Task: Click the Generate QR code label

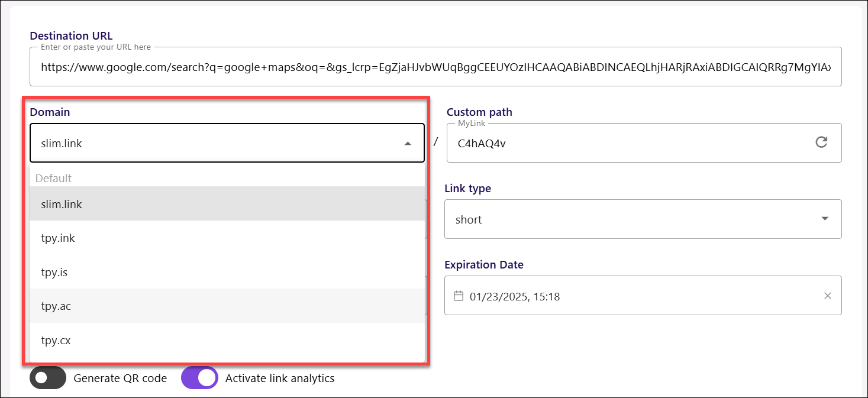Action: pyautogui.click(x=120, y=378)
